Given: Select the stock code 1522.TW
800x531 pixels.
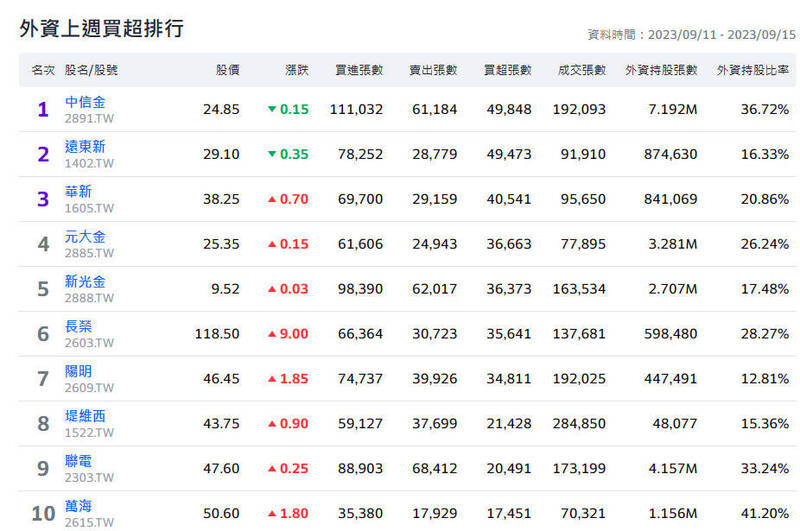Looking at the screenshot, I should click(89, 433).
